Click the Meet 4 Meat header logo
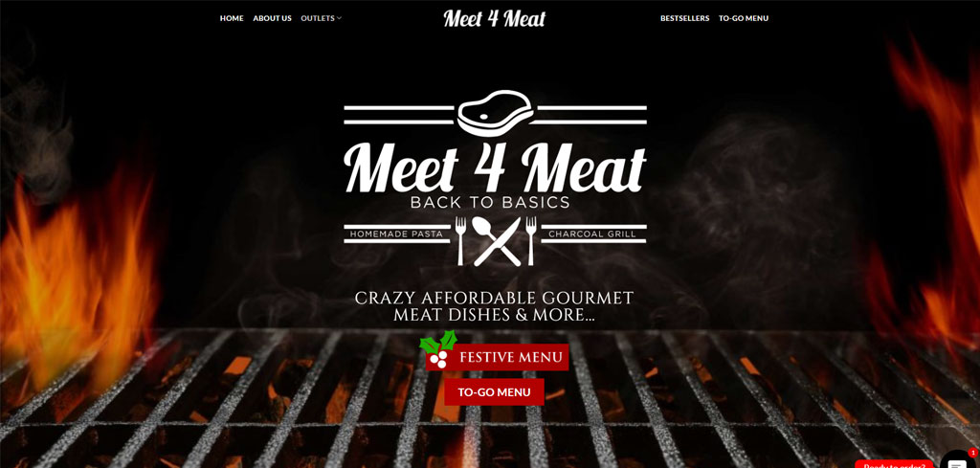Viewport: 980px width, 468px height. [x=495, y=18]
